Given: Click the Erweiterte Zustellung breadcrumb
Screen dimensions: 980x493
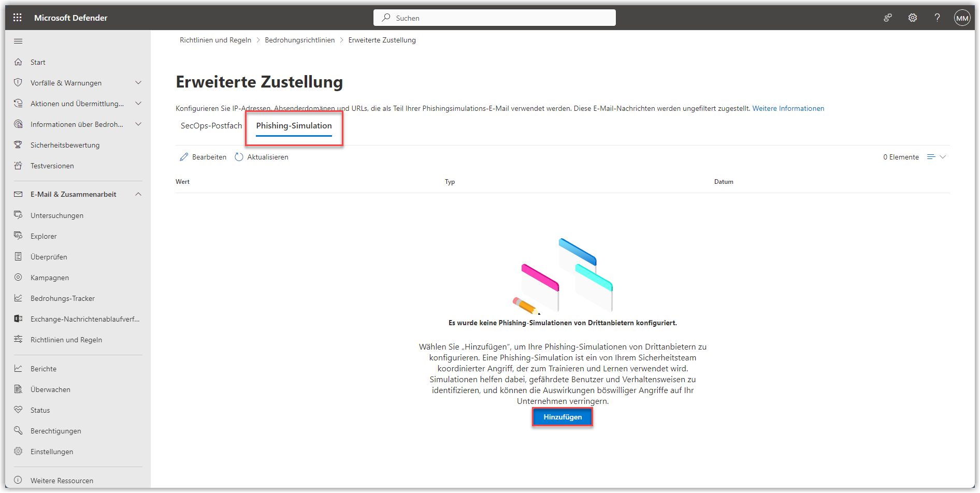Looking at the screenshot, I should [382, 40].
